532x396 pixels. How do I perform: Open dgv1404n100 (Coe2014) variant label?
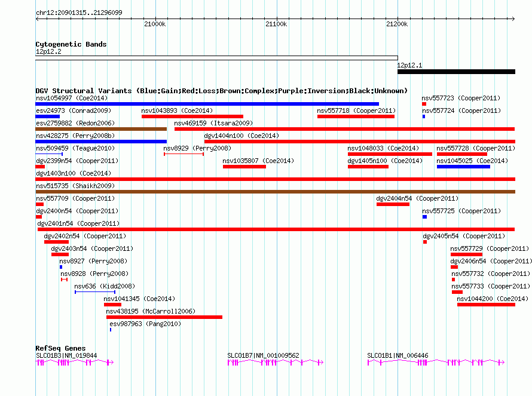coord(241,136)
